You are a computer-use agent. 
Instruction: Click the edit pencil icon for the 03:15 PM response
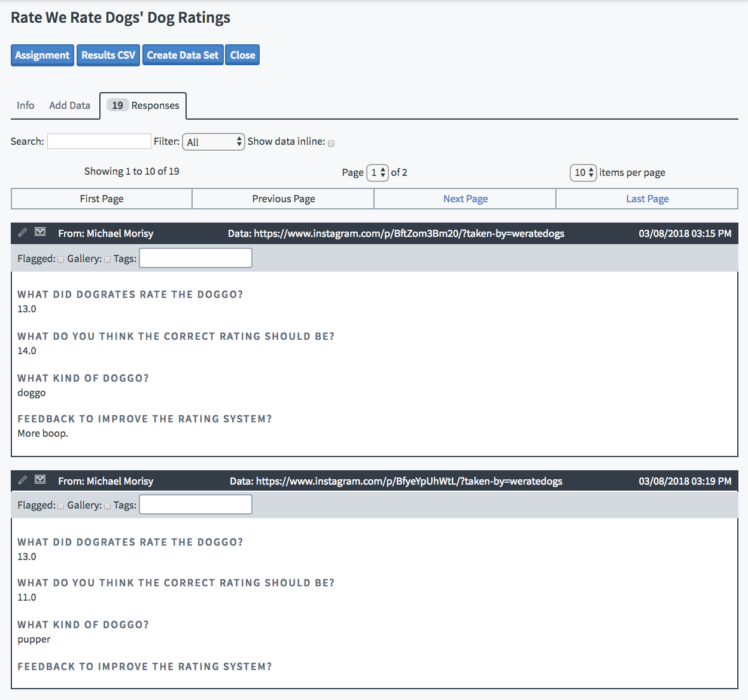(23, 232)
